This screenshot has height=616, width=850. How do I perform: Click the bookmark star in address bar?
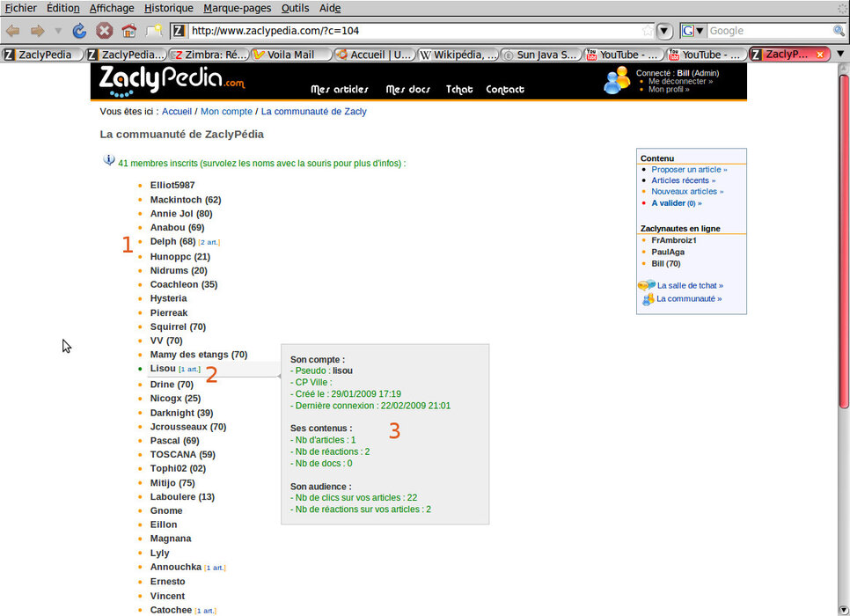click(648, 31)
